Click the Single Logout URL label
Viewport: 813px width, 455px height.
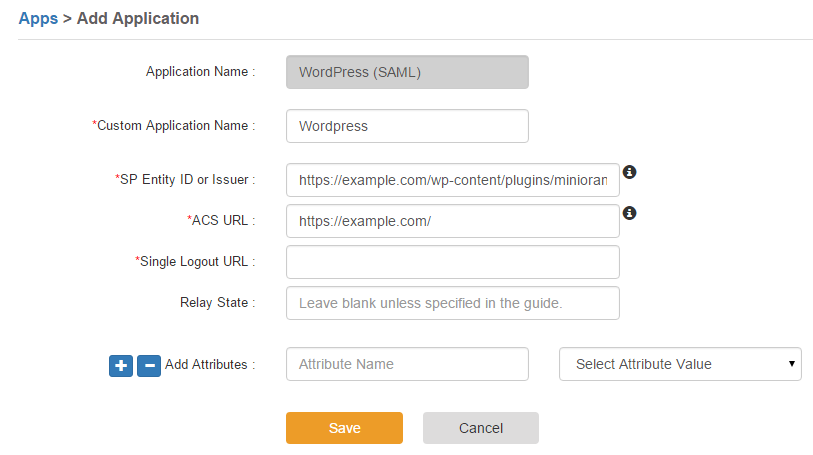pyautogui.click(x=195, y=261)
